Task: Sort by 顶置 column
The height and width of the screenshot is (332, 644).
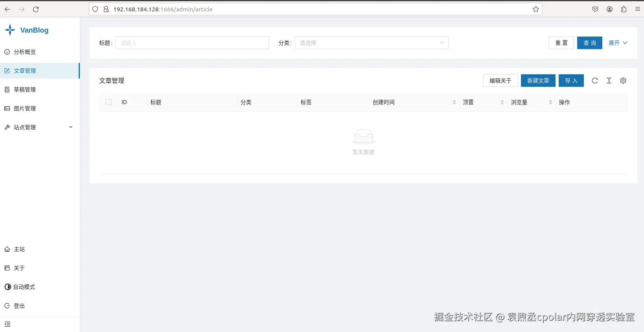Action: (483, 102)
